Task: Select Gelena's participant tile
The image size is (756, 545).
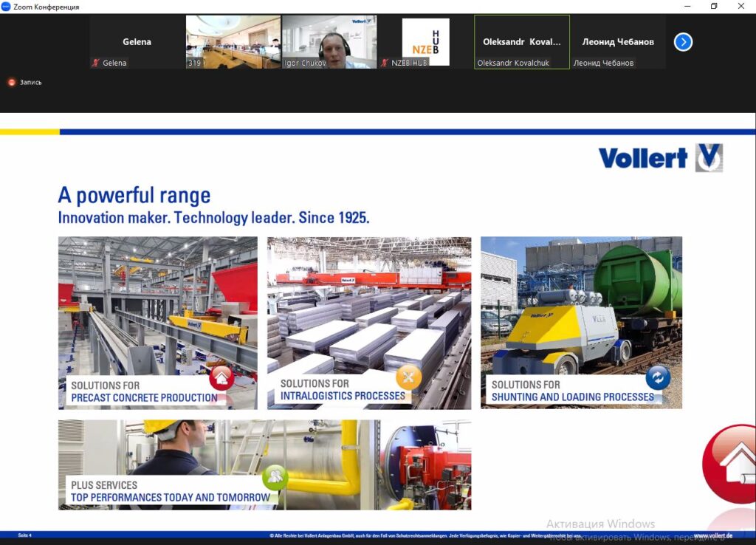Action: point(137,42)
